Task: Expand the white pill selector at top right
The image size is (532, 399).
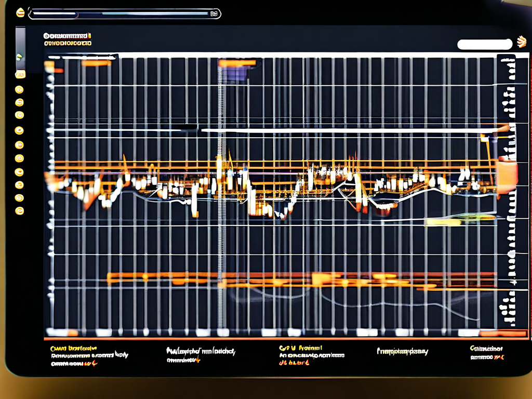Action: 484,45
